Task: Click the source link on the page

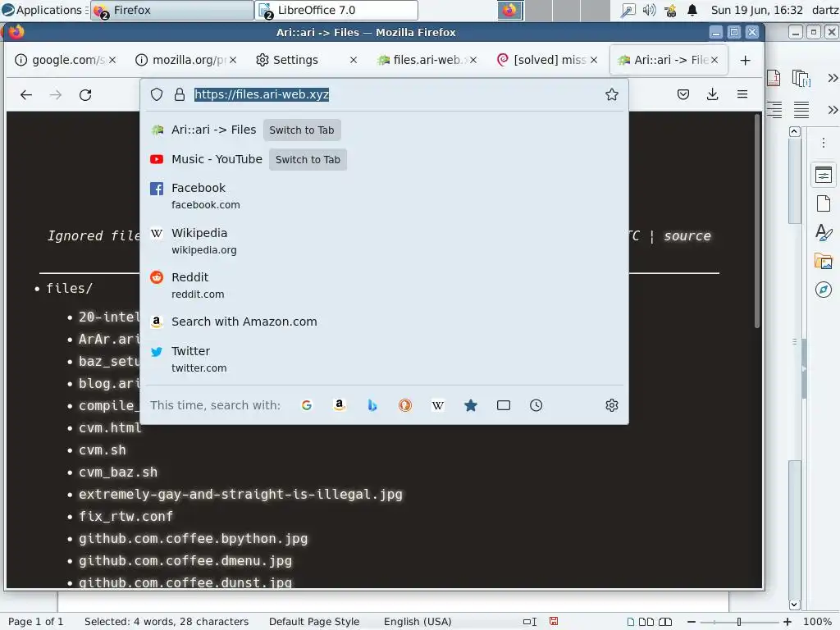Action: (x=687, y=236)
